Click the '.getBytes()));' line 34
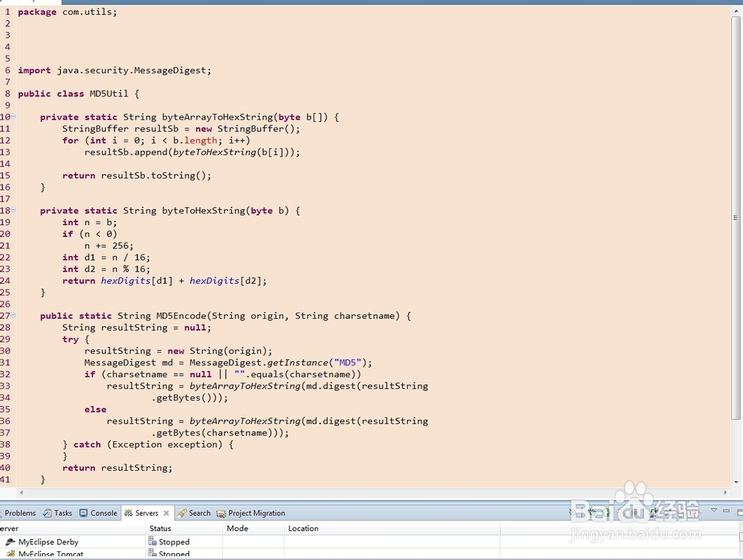Image resolution: width=743 pixels, height=560 pixels. (x=189, y=397)
